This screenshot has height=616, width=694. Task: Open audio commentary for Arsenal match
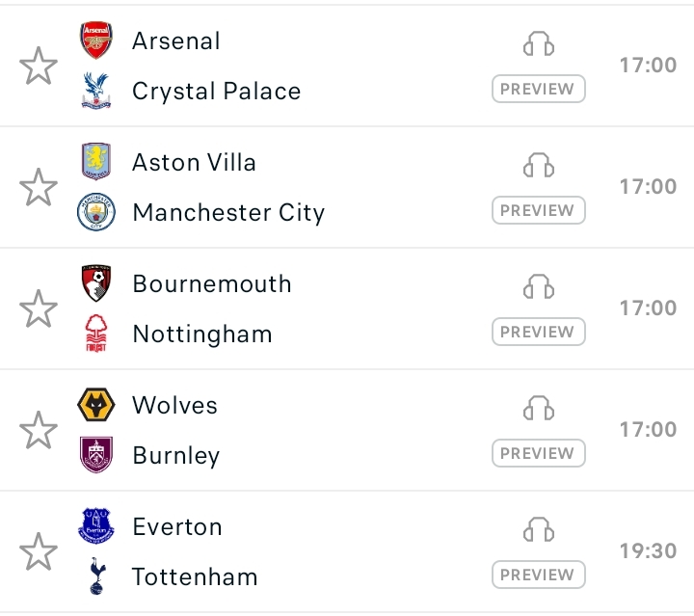(x=539, y=44)
